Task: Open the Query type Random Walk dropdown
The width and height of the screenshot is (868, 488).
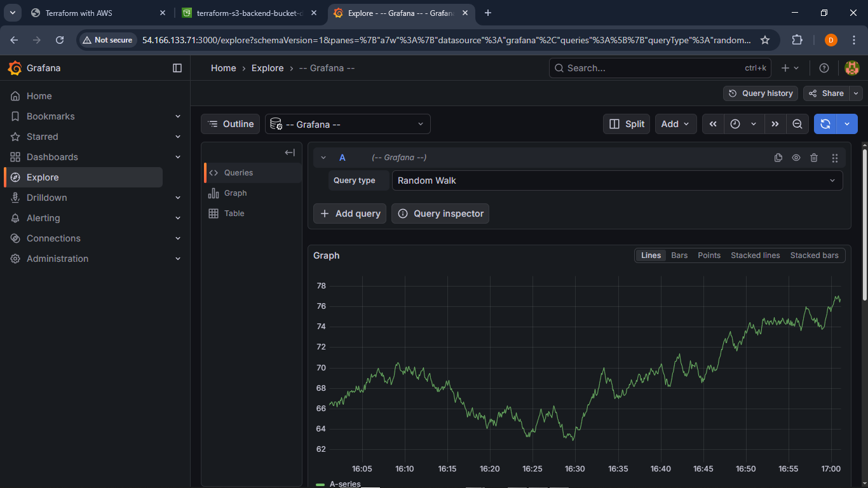Action: (x=617, y=180)
